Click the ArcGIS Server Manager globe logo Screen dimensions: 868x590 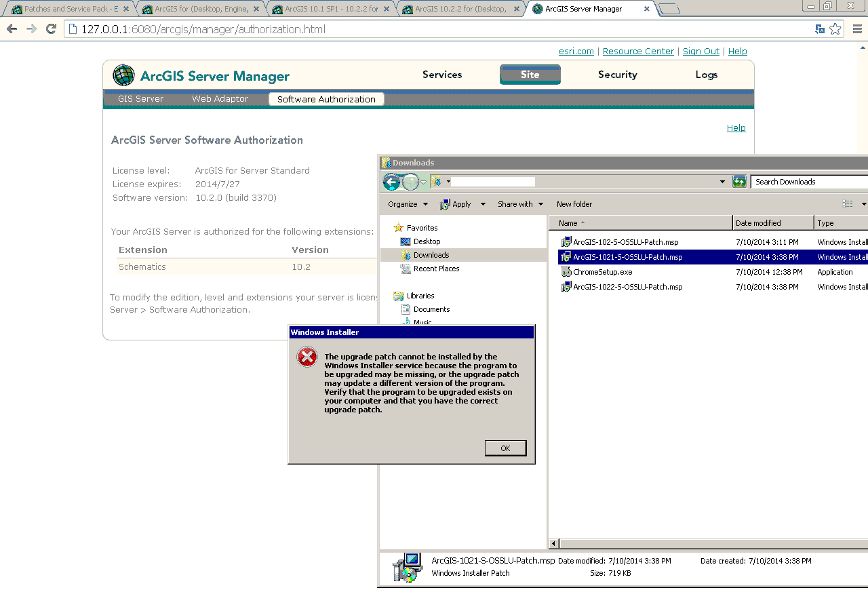[x=123, y=75]
